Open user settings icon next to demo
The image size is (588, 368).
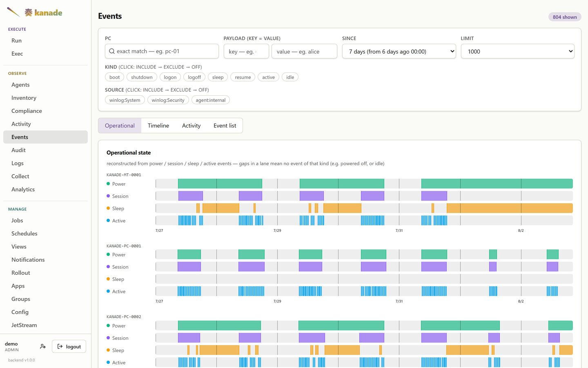coord(43,346)
